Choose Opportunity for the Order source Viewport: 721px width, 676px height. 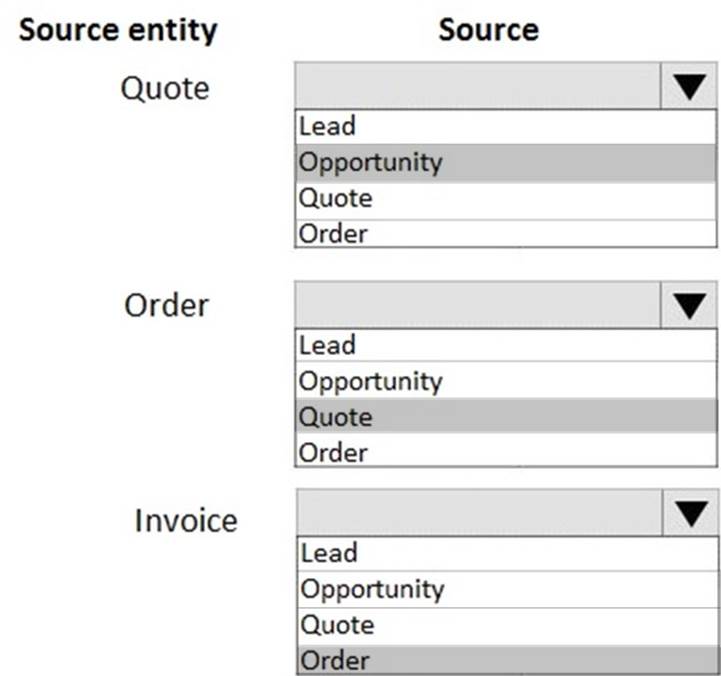pos(505,381)
